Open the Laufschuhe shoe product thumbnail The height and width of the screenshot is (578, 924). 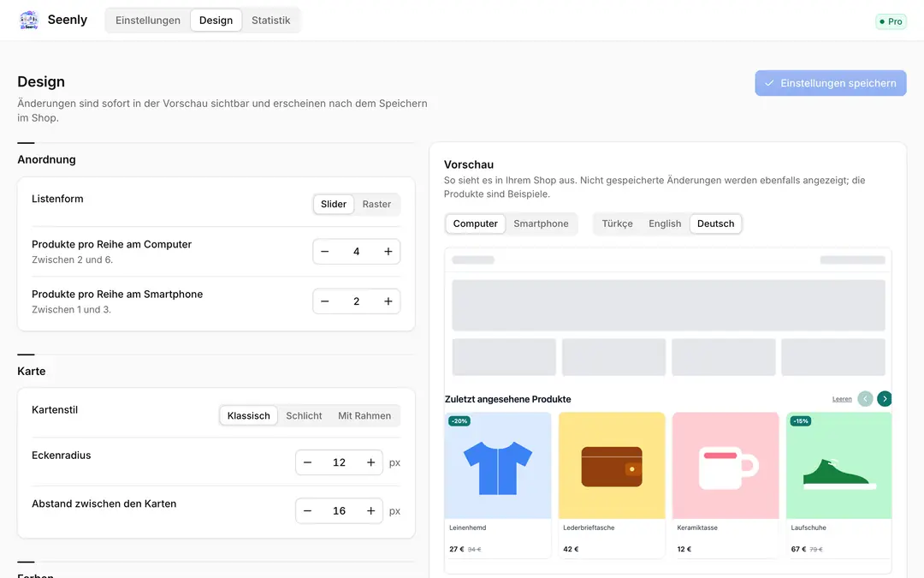(838, 465)
